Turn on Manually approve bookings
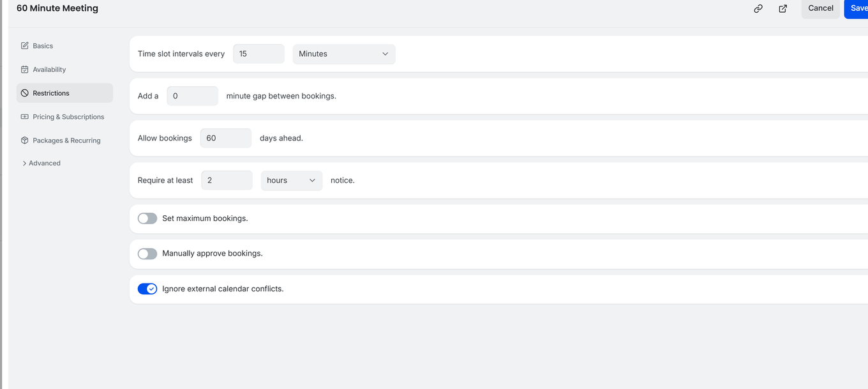Viewport: 868px width, 389px height. (147, 253)
